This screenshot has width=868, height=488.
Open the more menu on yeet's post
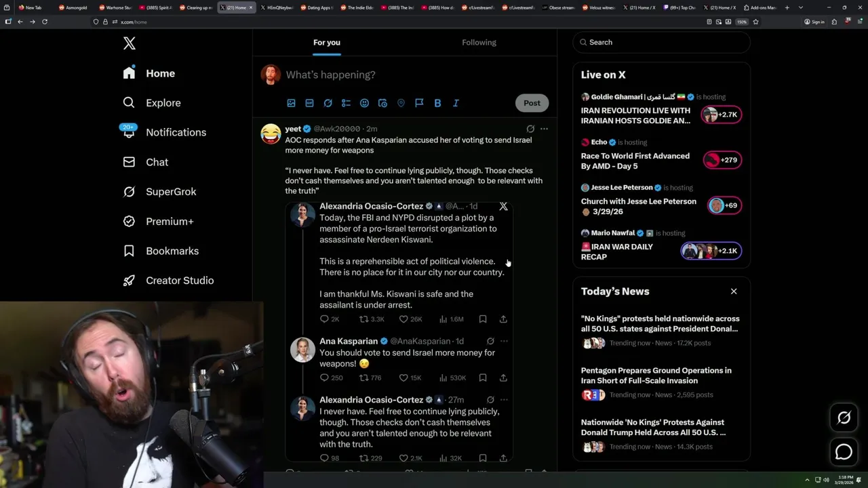(544, 129)
